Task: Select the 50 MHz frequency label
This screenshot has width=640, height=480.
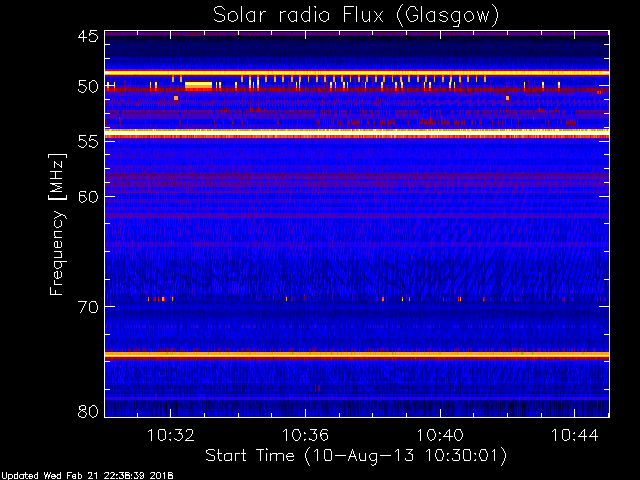Action: [x=88, y=87]
